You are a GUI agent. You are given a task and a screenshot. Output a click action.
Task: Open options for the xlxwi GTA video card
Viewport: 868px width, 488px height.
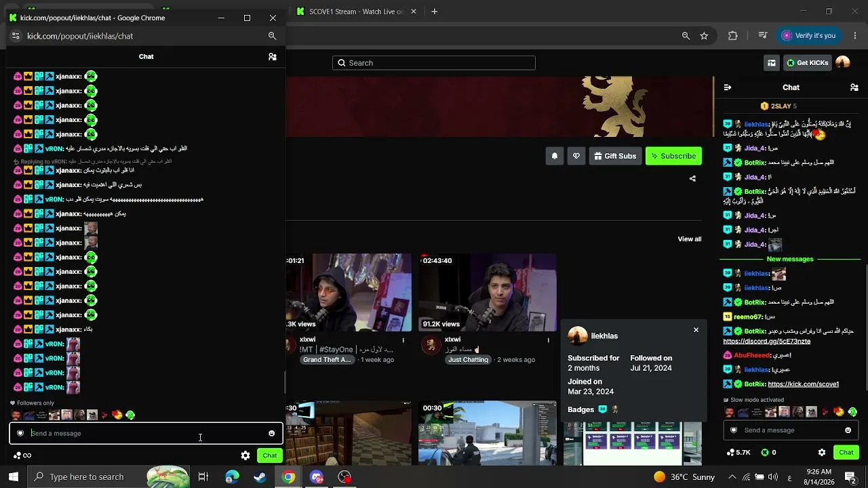point(403,340)
